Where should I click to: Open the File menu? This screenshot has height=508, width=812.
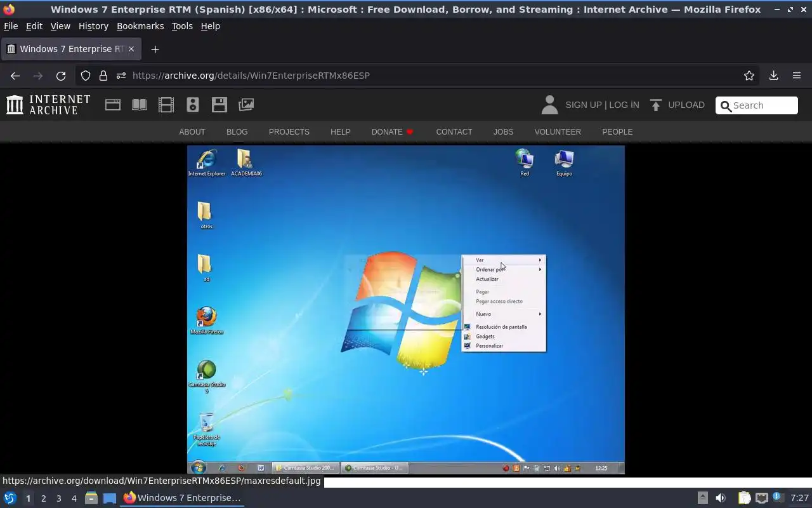(x=11, y=26)
